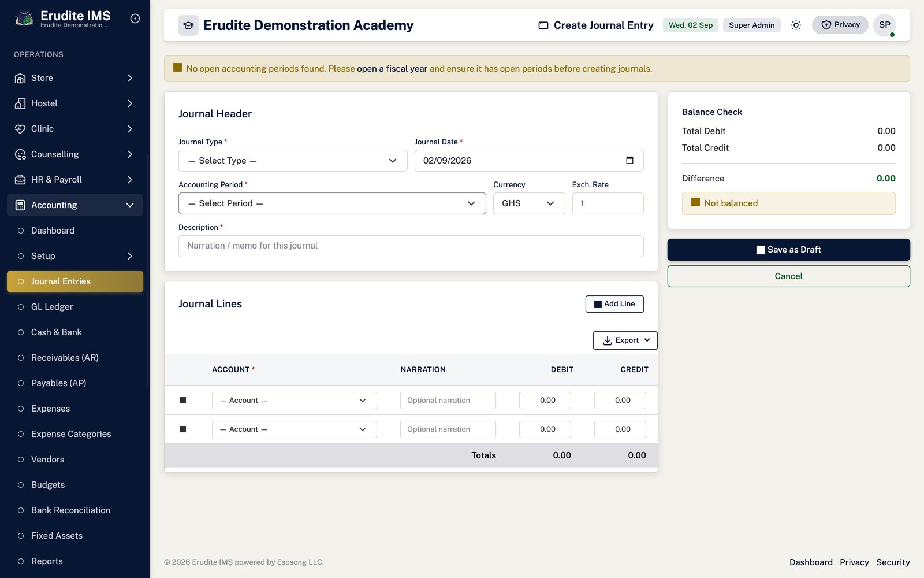Click the Exch. Rate input field

point(608,203)
